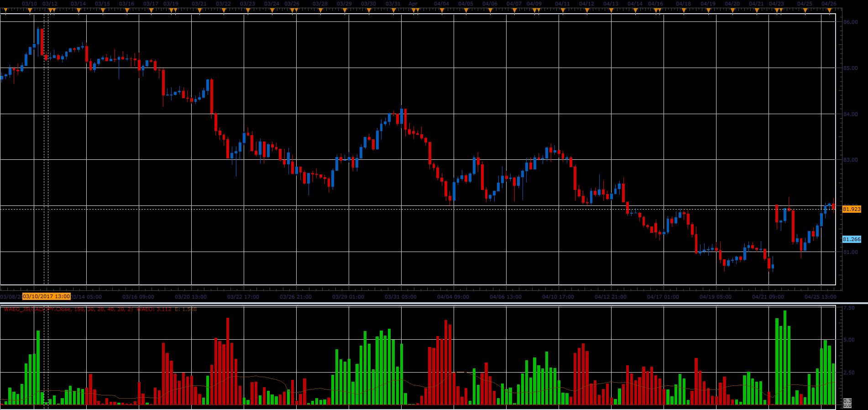868x410 pixels.
Task: Select the 04/12 21:00 time label
Action: pos(611,297)
